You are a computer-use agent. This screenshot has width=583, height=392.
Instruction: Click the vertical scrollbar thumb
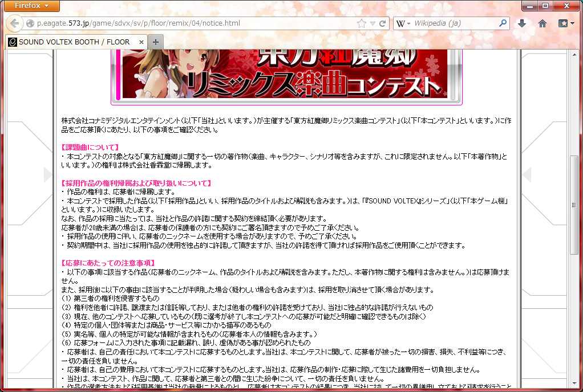[574, 204]
